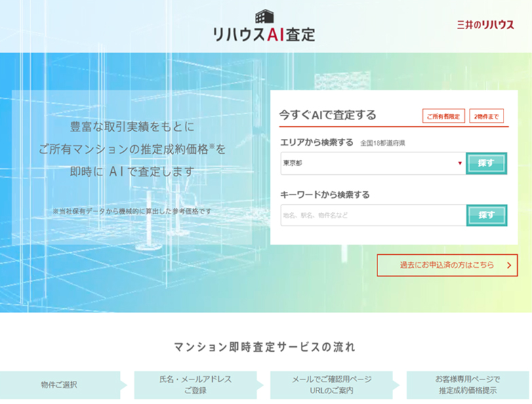Select the 物件ご選択 flow step
532x404 pixels.
(x=60, y=385)
